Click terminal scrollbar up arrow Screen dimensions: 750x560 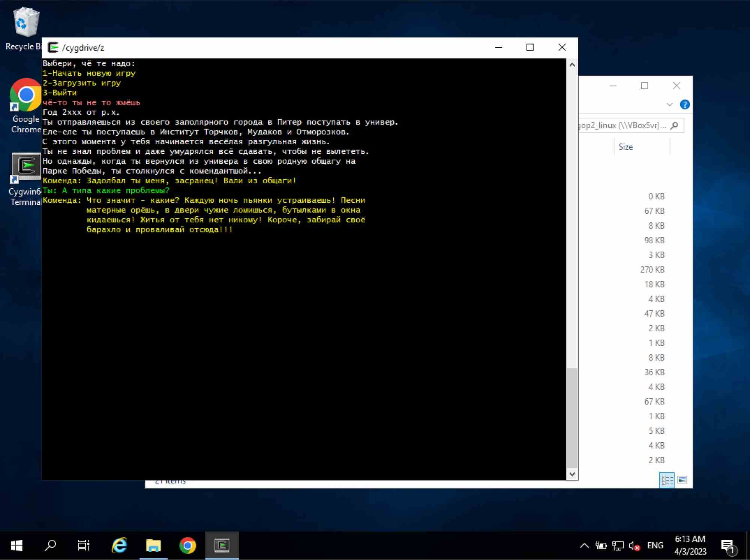(x=572, y=65)
